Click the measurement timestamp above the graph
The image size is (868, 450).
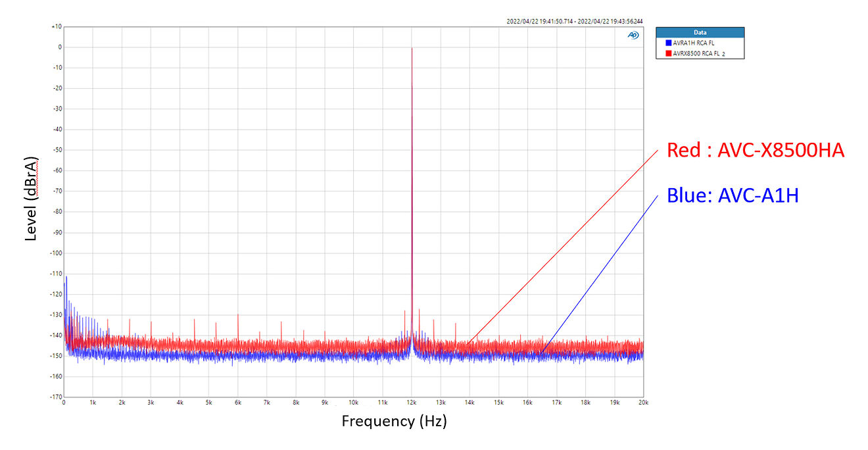575,21
